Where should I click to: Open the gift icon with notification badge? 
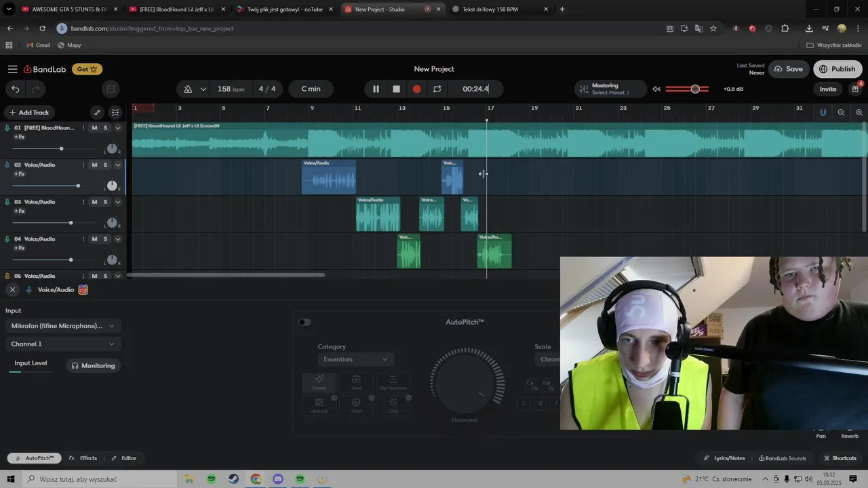click(856, 89)
